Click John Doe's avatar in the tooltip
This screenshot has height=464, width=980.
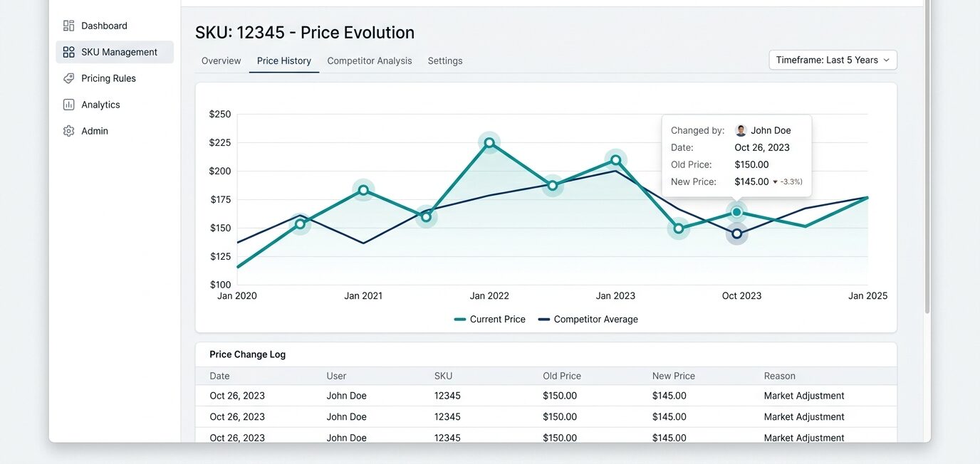[x=741, y=130]
